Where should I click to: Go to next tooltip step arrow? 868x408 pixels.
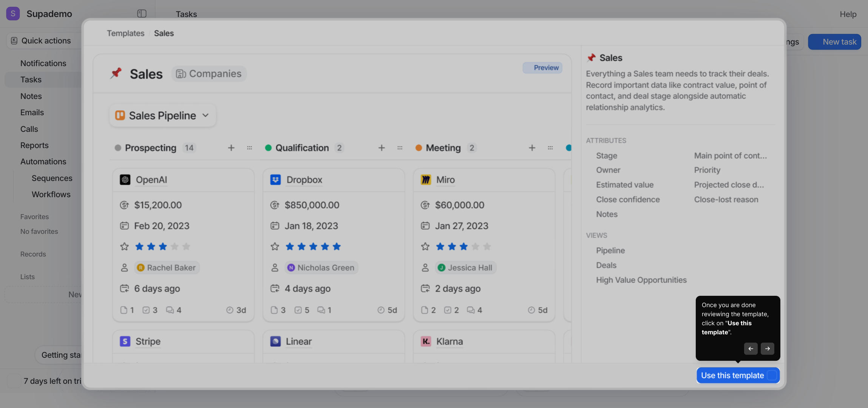point(767,349)
